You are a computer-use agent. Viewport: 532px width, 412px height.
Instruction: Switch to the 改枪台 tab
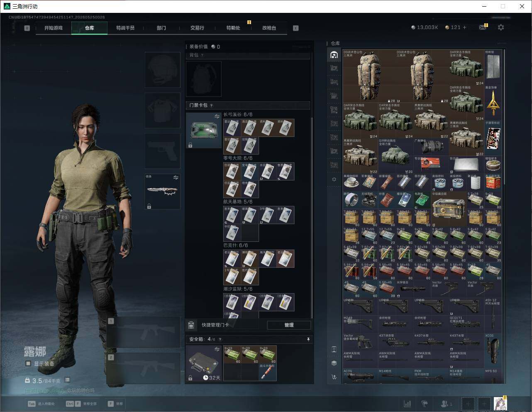click(x=269, y=28)
